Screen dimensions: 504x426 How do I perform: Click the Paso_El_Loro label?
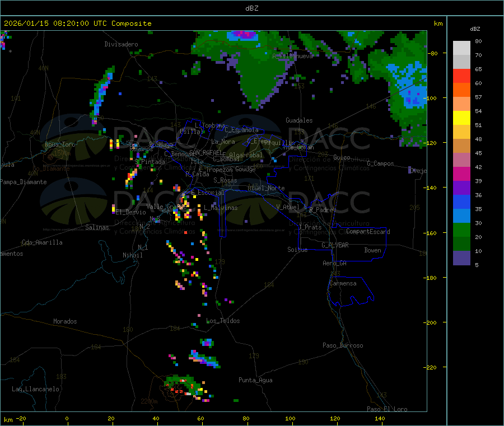[x=388, y=409]
